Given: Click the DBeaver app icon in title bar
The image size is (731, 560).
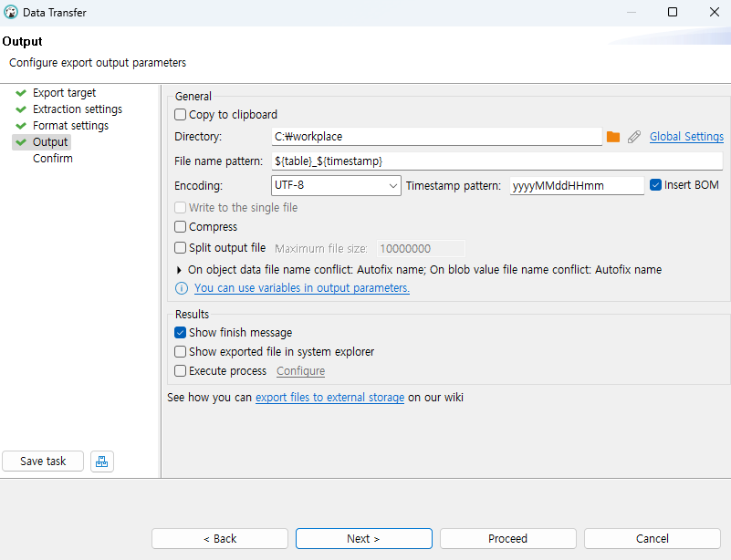Looking at the screenshot, I should pyautogui.click(x=11, y=13).
